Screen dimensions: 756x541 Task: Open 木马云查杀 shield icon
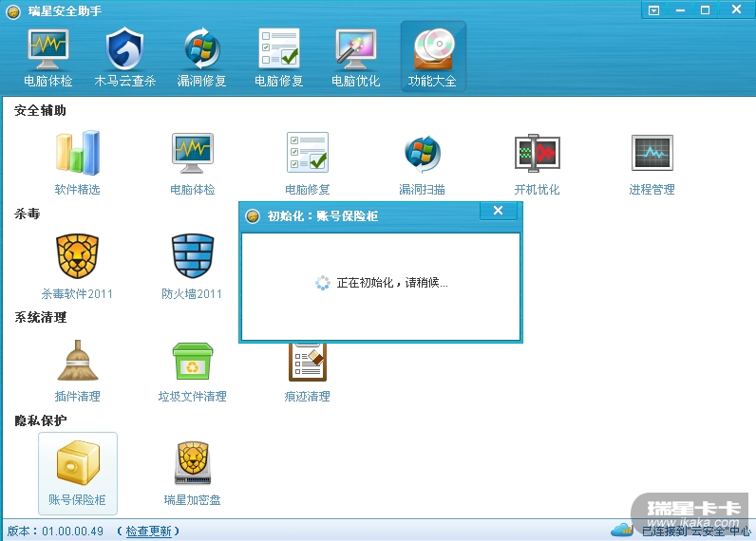124,58
